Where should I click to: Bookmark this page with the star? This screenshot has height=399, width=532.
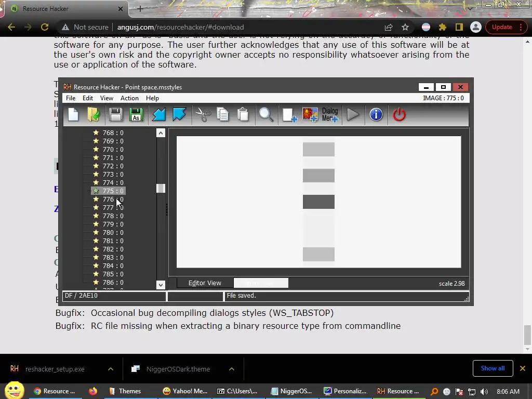pyautogui.click(x=405, y=27)
